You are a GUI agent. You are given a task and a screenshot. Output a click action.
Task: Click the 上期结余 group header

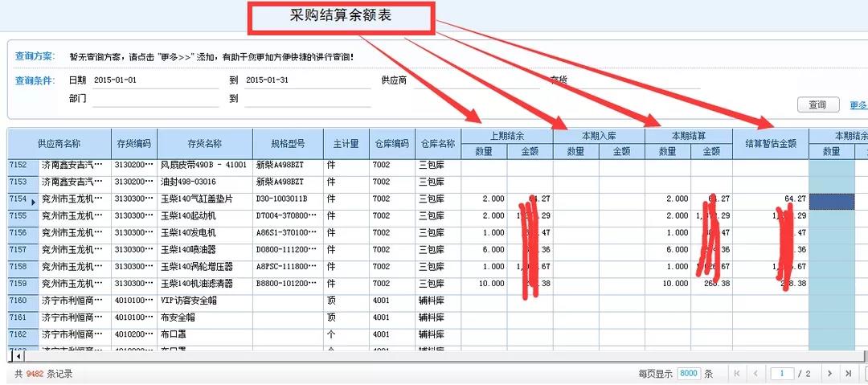506,136
